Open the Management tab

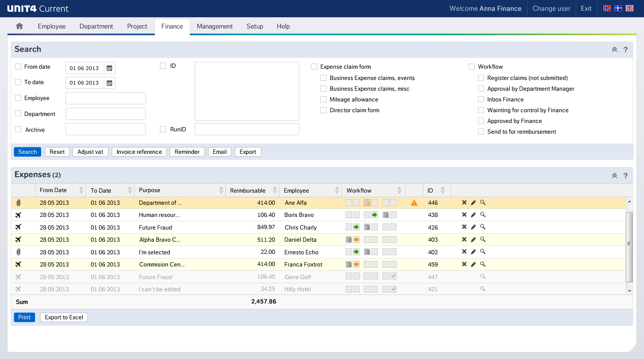click(215, 26)
